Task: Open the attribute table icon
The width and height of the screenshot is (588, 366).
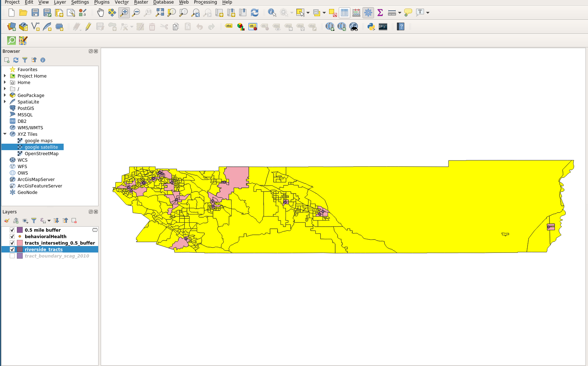Action: click(344, 13)
